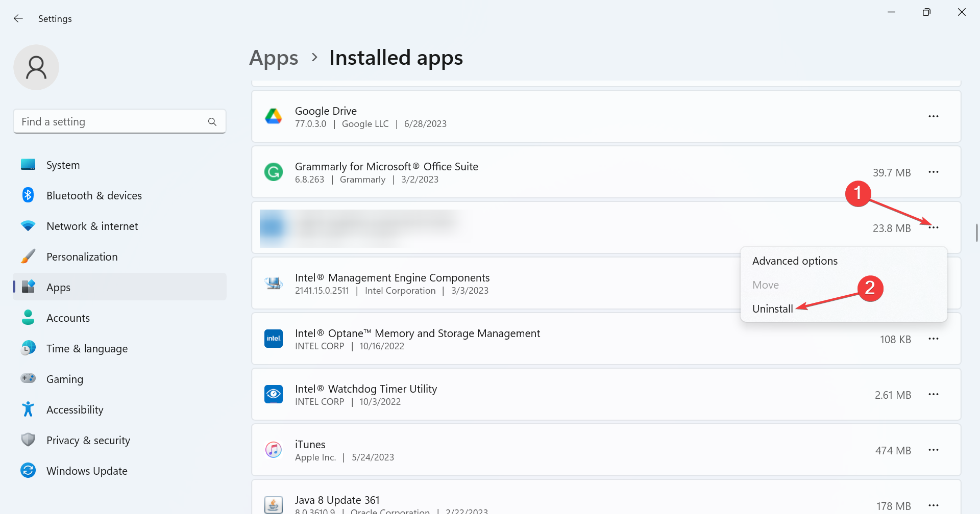The image size is (980, 514).
Task: Choose Uninstall in context menu
Action: coord(844,309)
